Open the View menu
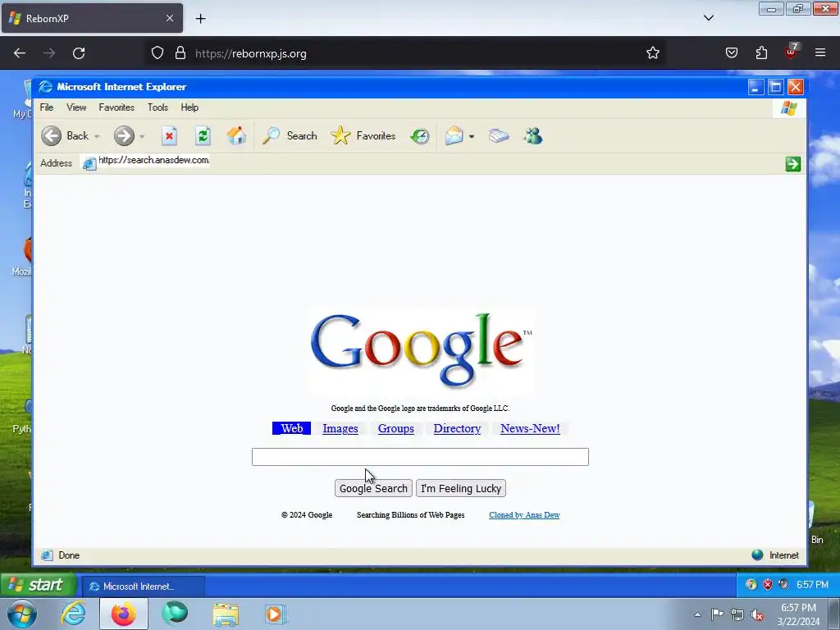The image size is (840, 630). (x=76, y=107)
